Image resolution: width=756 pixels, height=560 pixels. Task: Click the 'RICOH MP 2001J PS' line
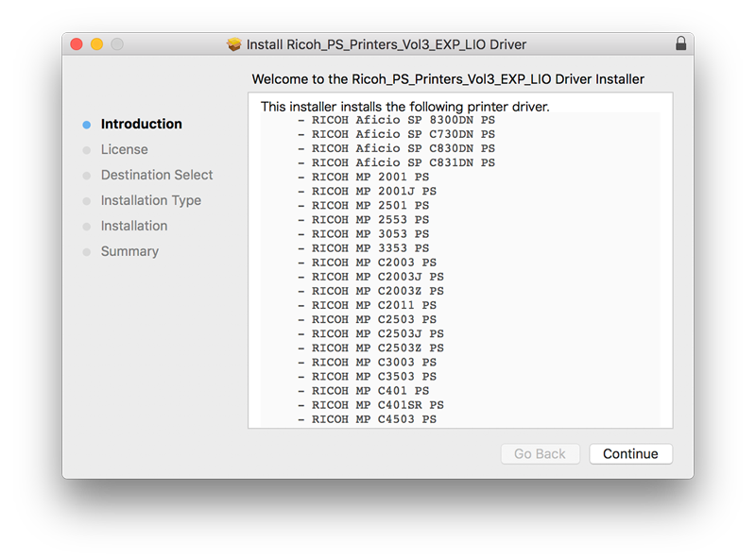(367, 192)
